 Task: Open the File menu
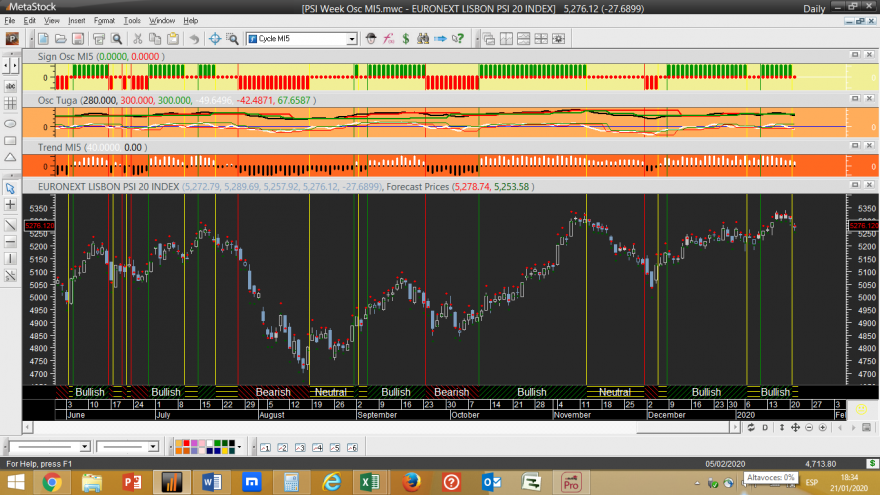click(10, 21)
